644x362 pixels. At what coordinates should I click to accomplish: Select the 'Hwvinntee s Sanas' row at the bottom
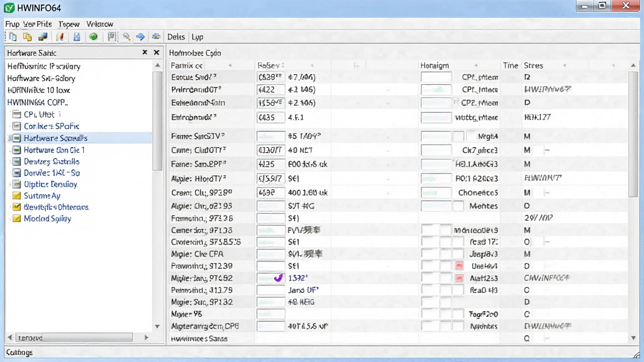(199, 339)
